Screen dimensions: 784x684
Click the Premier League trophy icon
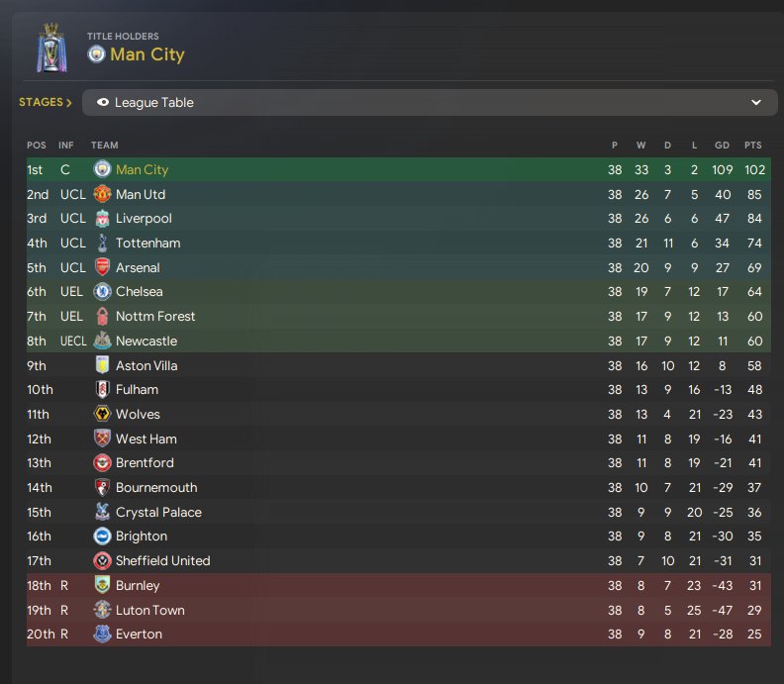(51, 48)
